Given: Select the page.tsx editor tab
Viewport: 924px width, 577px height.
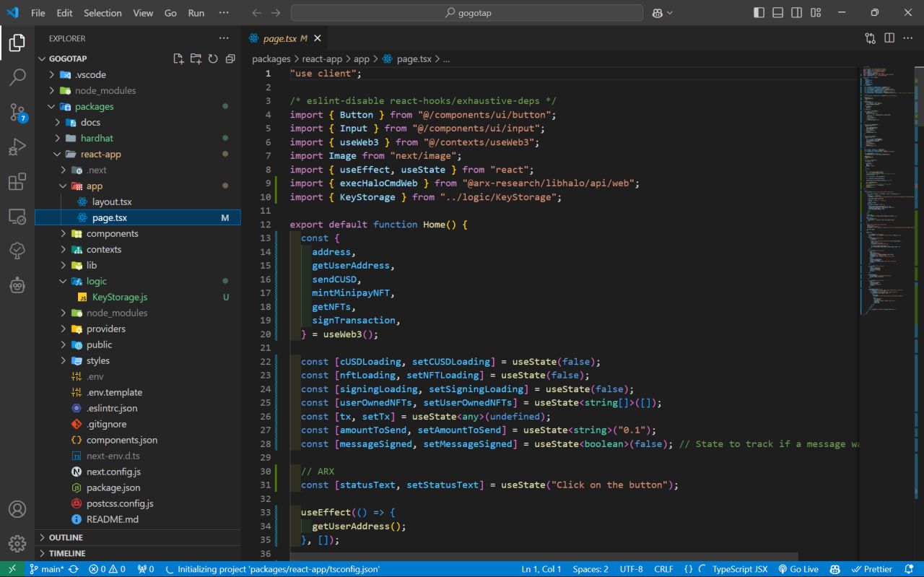Looking at the screenshot, I should pyautogui.click(x=285, y=38).
